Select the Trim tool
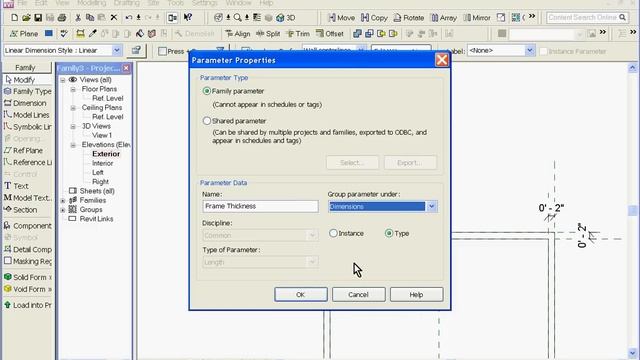Screen dimensions: 640x360 (298, 34)
